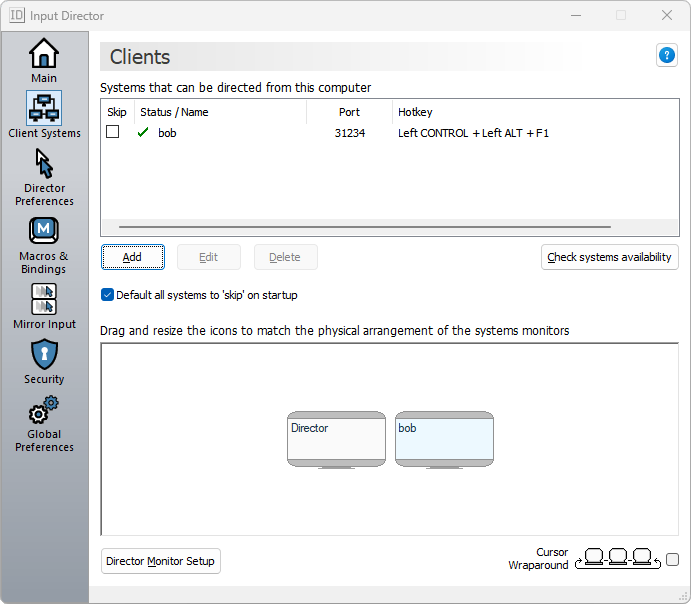
Task: Click the Delete button
Action: point(286,257)
